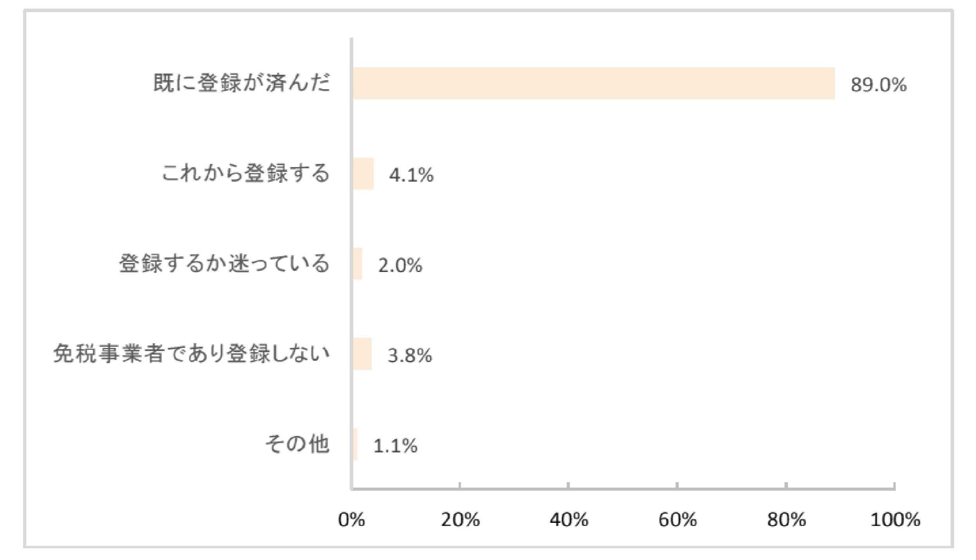Click the これから登録する category label
This screenshot has height=560, width=976.
coord(246,174)
